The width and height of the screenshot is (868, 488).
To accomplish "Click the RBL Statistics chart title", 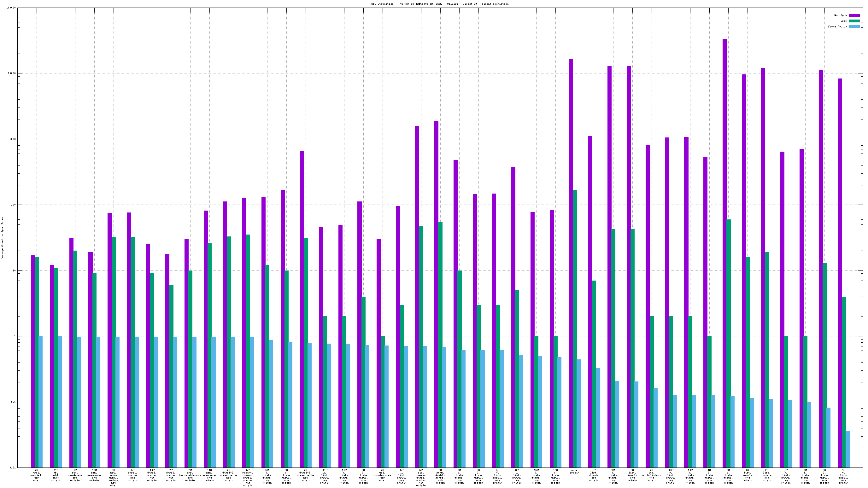I will click(x=440, y=4).
